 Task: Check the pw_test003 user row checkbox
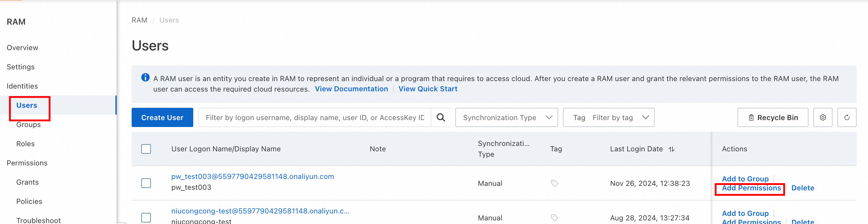pos(146,183)
